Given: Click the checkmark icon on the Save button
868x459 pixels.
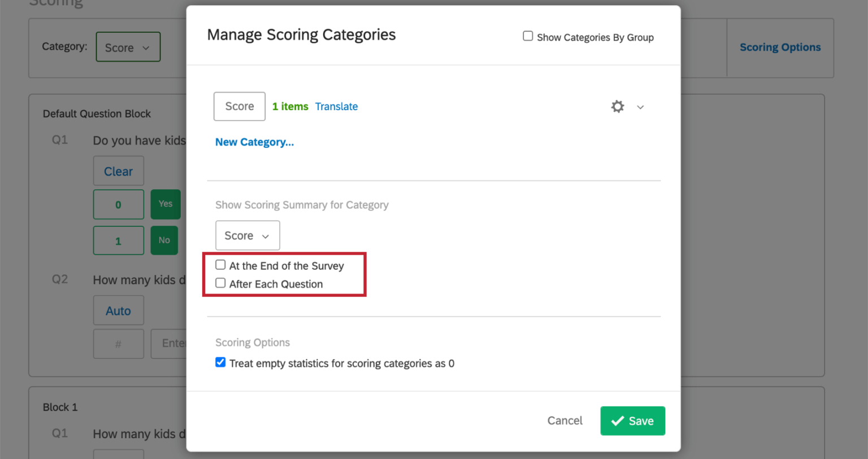Looking at the screenshot, I should coord(619,421).
